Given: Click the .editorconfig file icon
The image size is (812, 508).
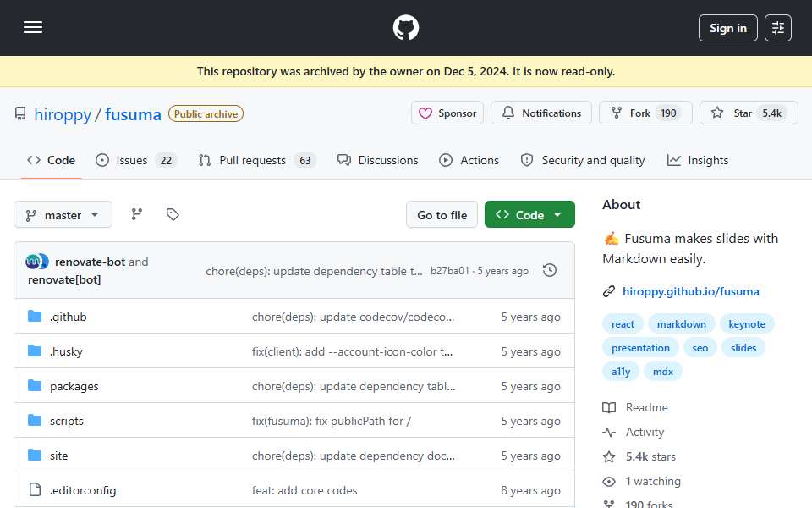Looking at the screenshot, I should [x=35, y=490].
